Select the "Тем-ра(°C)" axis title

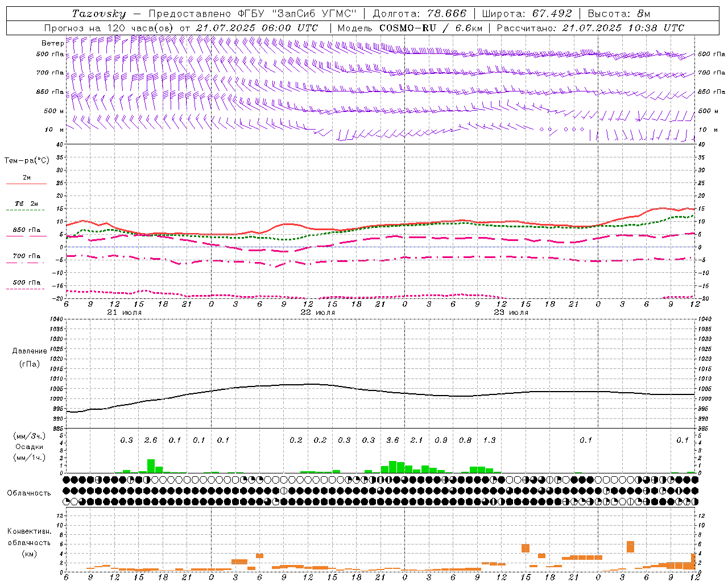pos(27,161)
